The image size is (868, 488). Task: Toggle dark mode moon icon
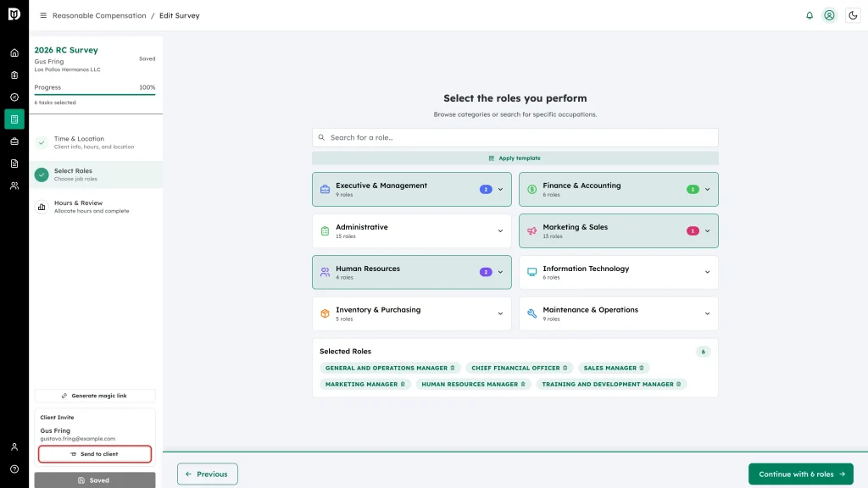point(853,15)
